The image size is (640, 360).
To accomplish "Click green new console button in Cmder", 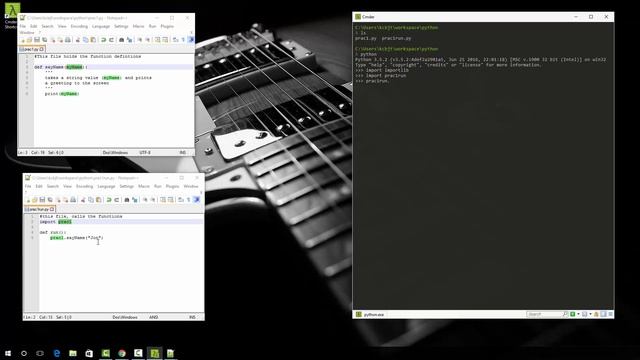I will tap(573, 314).
